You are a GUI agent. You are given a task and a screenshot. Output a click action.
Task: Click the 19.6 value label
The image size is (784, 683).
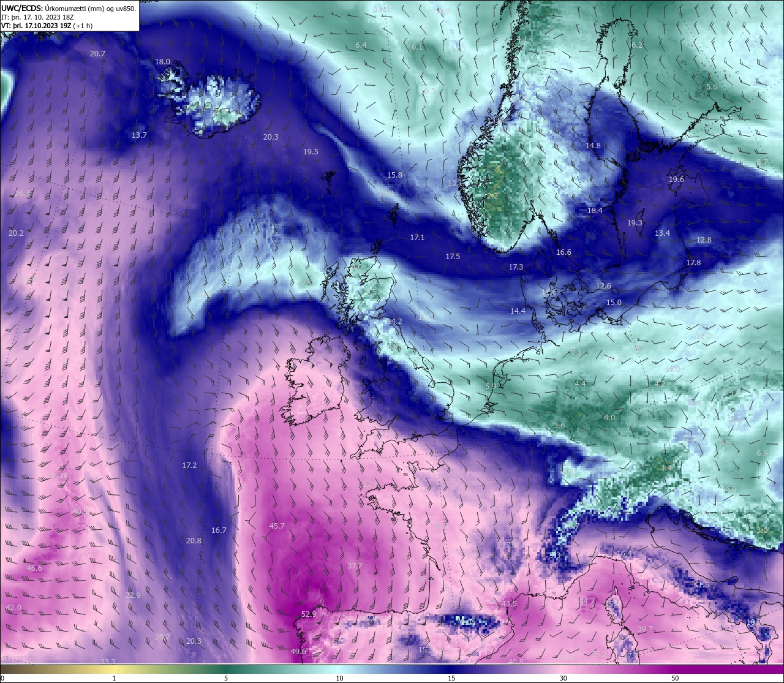point(676,179)
